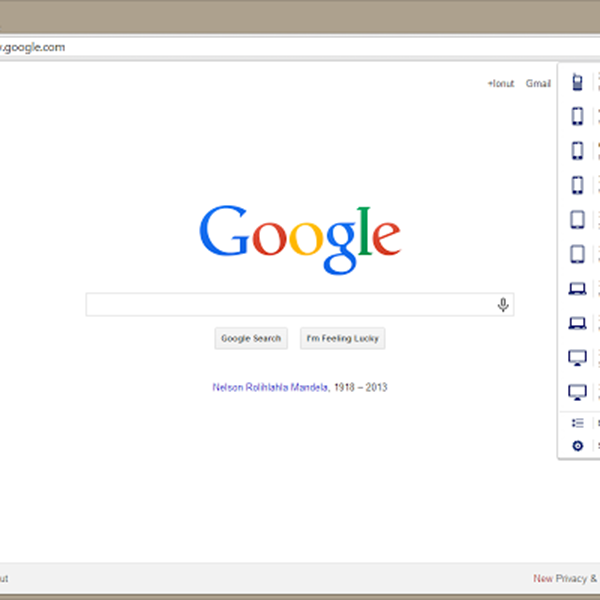Click the colorful Google logo
Screen dimensions: 600x600
[300, 240]
